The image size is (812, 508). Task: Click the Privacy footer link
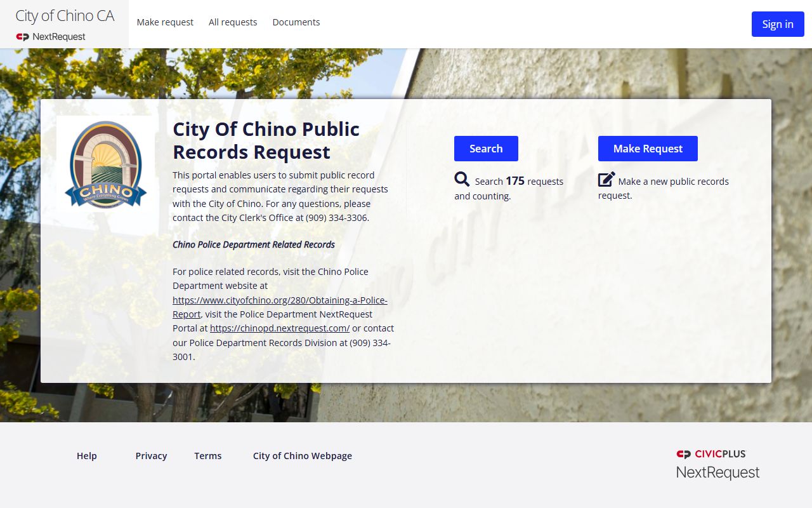pos(151,456)
